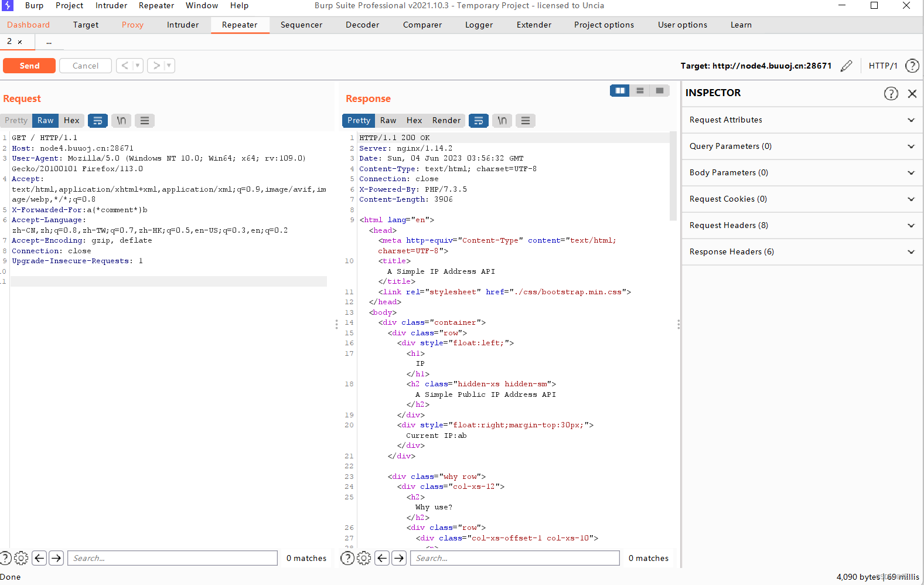Go to next request in history
This screenshot has width=924, height=585.
tap(156, 66)
